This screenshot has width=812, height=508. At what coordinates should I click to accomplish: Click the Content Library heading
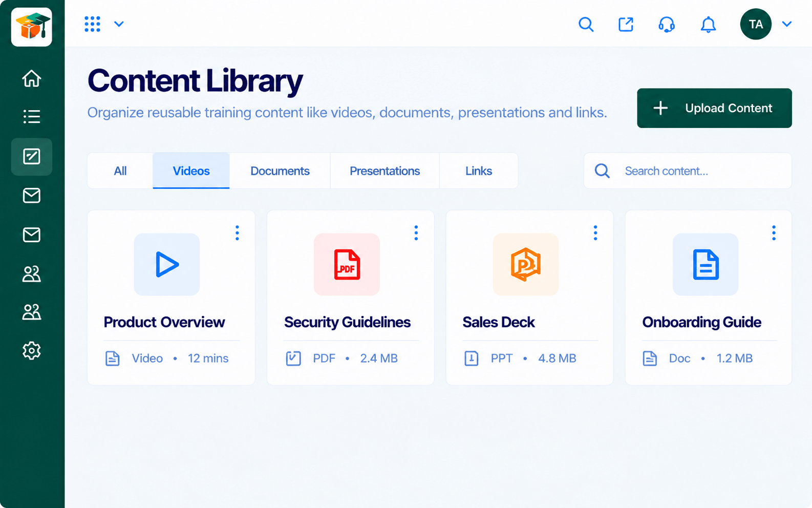(x=195, y=81)
